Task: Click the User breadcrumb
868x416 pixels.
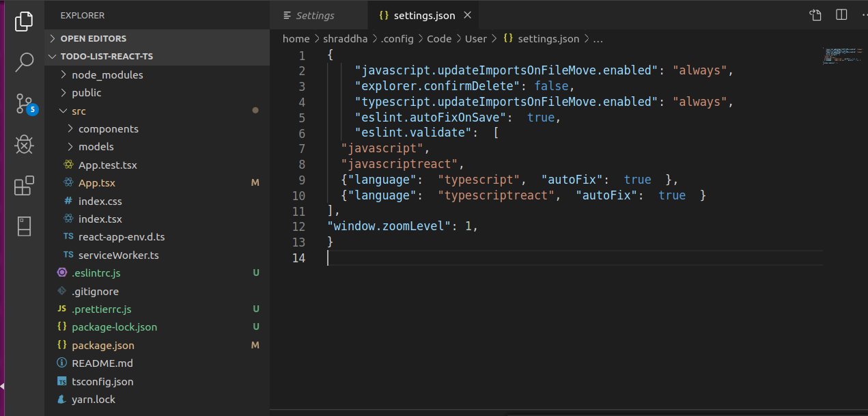Action: [x=476, y=39]
